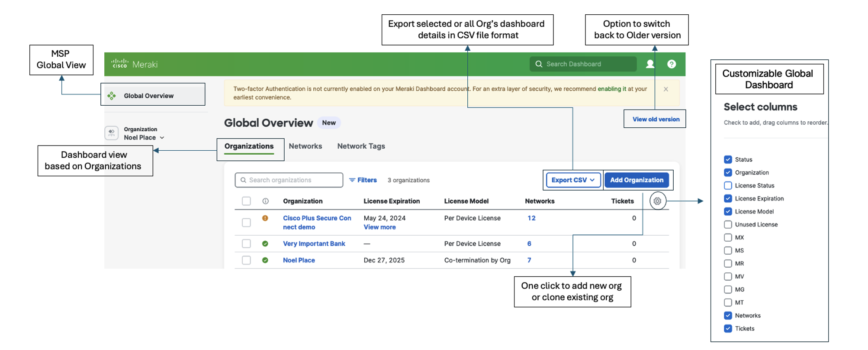
Task: Click the Search organizations input field
Action: (x=289, y=180)
